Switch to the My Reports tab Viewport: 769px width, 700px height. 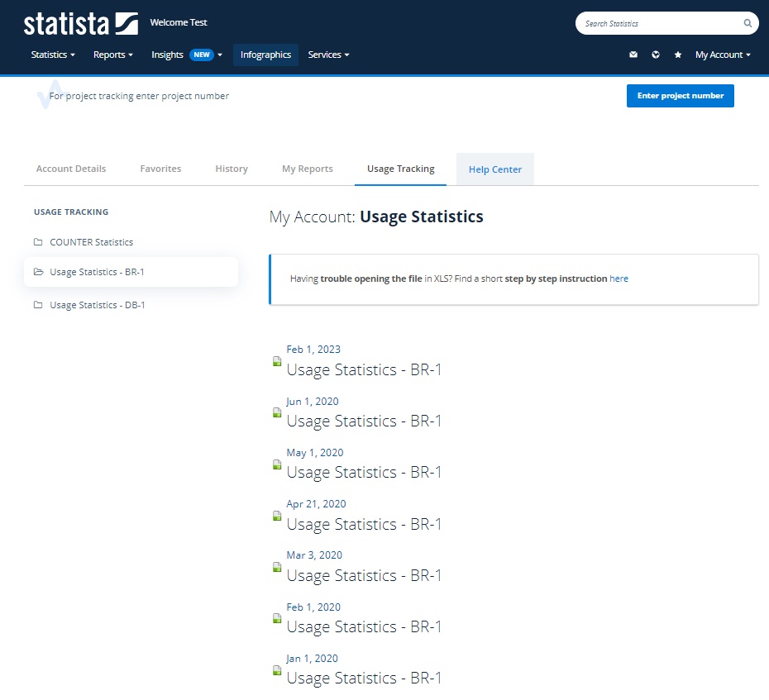click(307, 169)
